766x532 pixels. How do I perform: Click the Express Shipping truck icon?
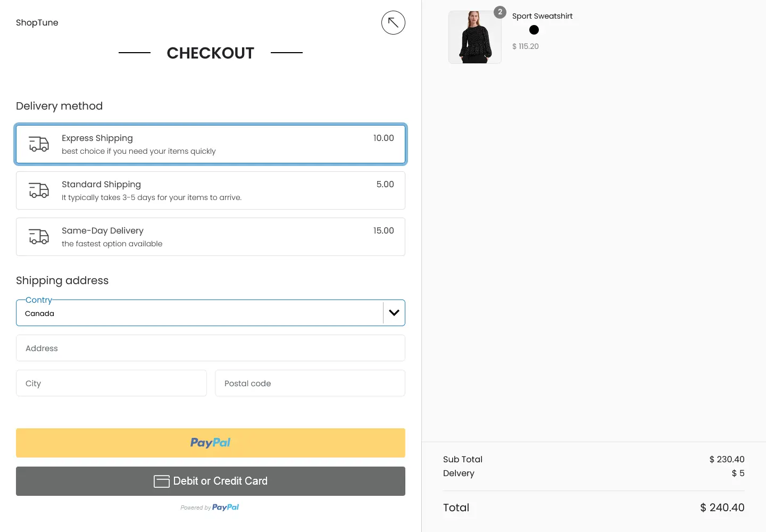coord(39,144)
